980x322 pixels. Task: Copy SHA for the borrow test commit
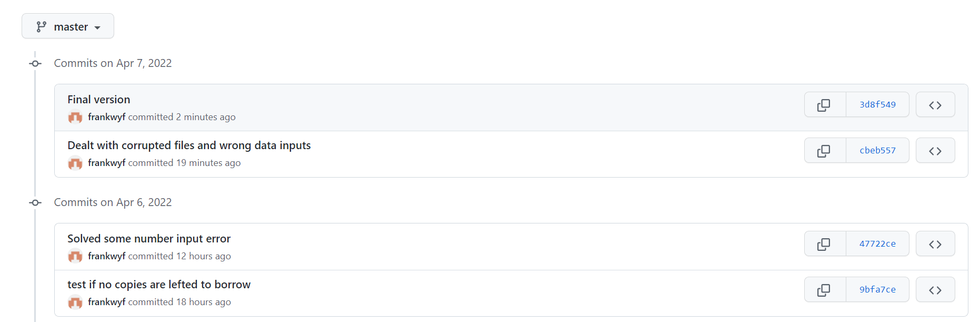point(824,289)
